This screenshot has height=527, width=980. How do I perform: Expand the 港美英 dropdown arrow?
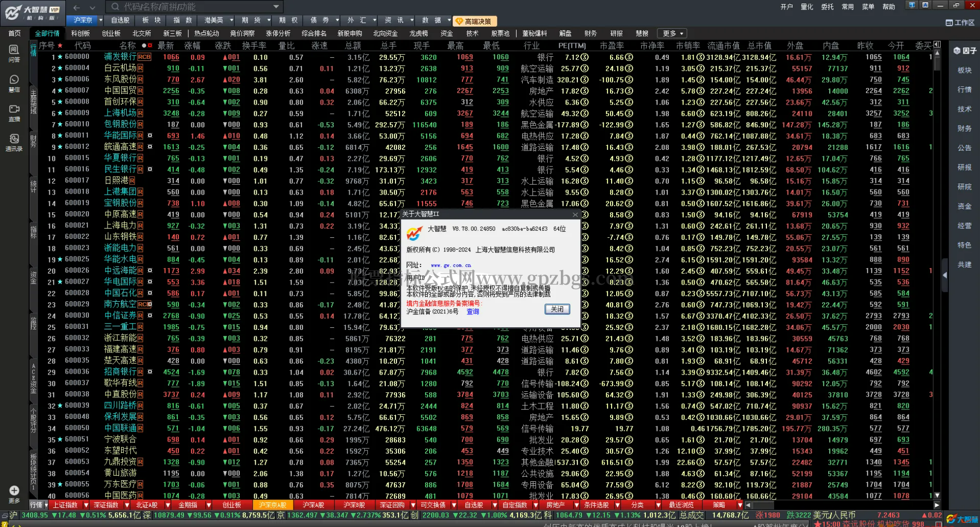click(231, 21)
